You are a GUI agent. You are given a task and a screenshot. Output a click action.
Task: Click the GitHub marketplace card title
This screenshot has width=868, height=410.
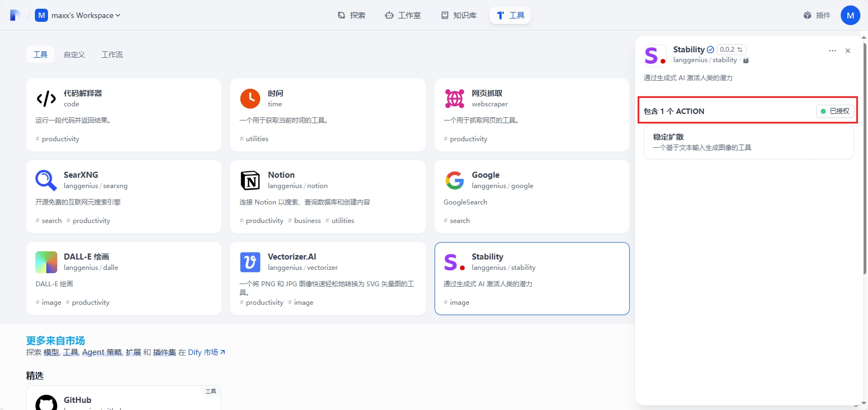tap(77, 400)
